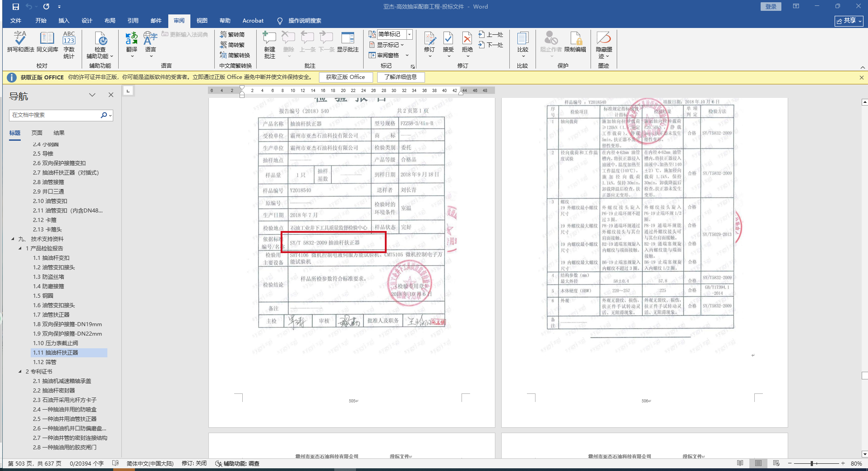Image resolution: width=868 pixels, height=471 pixels.
Task: Open the Acrobat ribbon tab
Action: 253,21
